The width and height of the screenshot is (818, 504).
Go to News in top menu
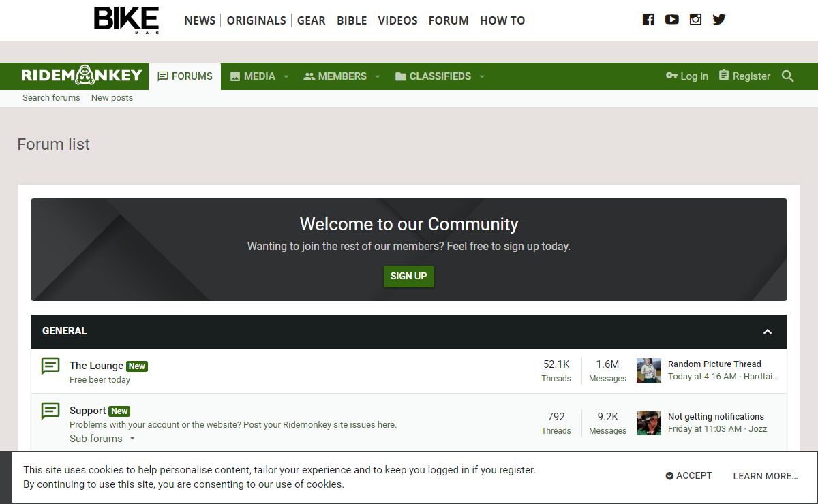click(x=200, y=20)
